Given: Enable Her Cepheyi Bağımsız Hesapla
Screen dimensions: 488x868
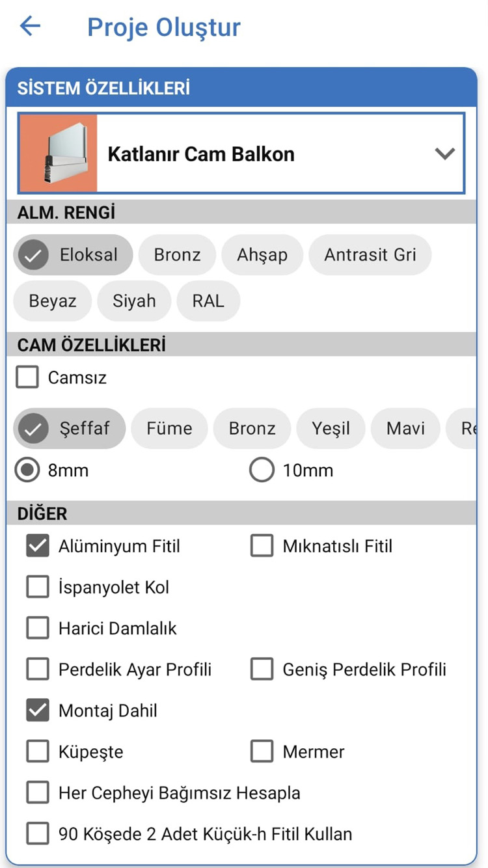Looking at the screenshot, I should pyautogui.click(x=37, y=793).
